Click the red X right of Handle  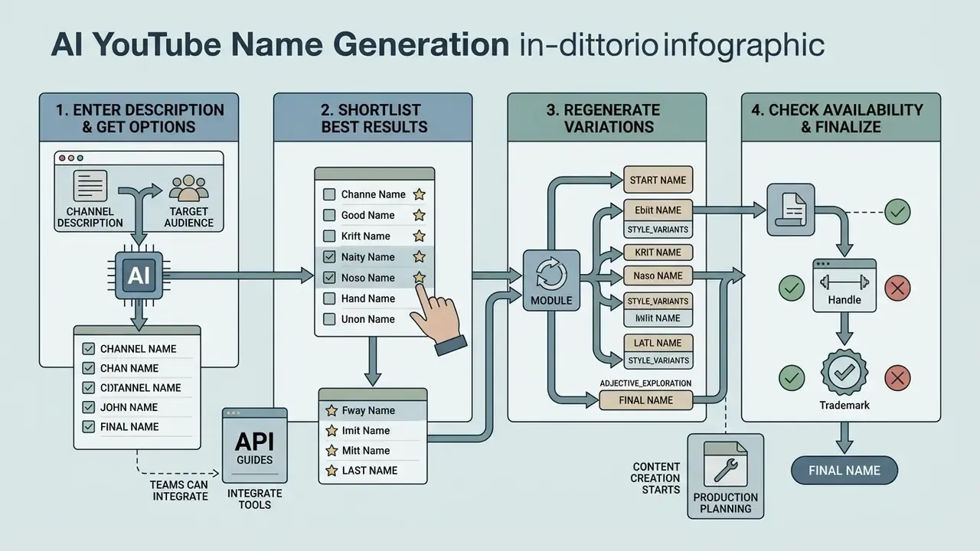[897, 288]
